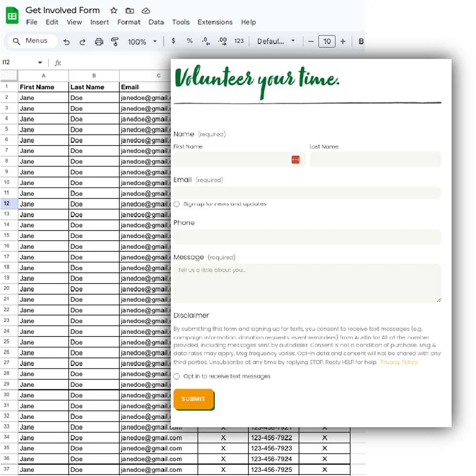Viewport: 476px width, 476px height.
Task: Select row 12 header
Action: pos(9,203)
